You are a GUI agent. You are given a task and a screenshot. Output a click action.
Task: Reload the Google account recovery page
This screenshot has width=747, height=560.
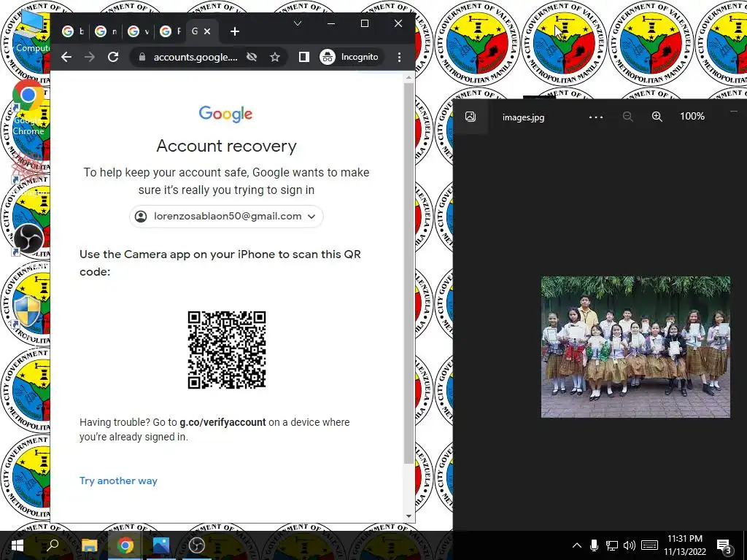113,57
